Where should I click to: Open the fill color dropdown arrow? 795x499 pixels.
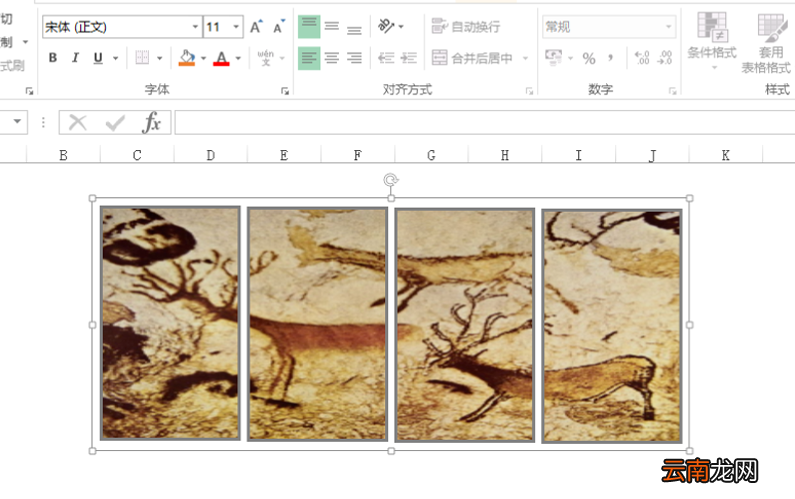pos(203,58)
